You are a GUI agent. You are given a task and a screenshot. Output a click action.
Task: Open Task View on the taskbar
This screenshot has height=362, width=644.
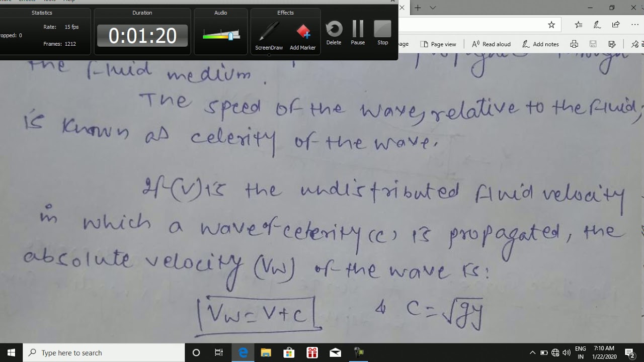pyautogui.click(x=219, y=352)
